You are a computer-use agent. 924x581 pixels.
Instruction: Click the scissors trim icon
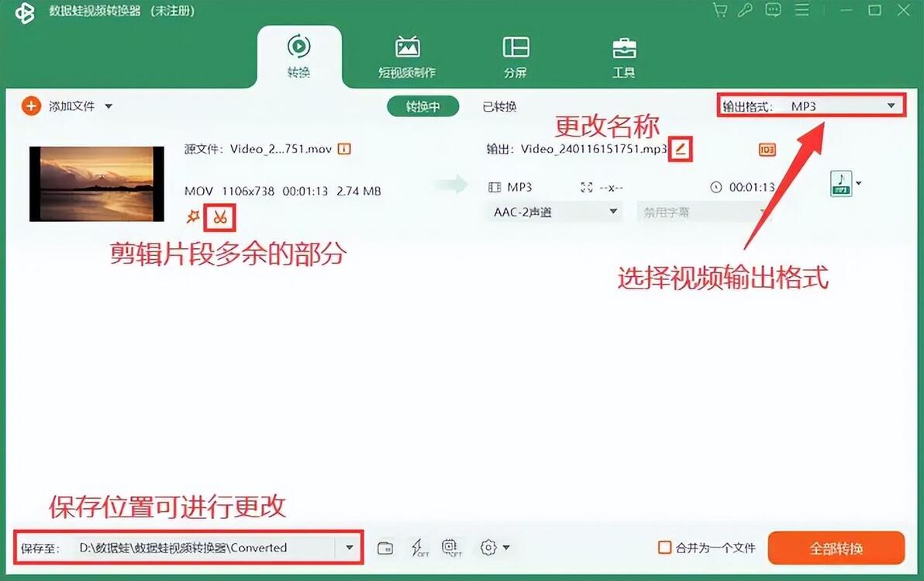pyautogui.click(x=220, y=217)
